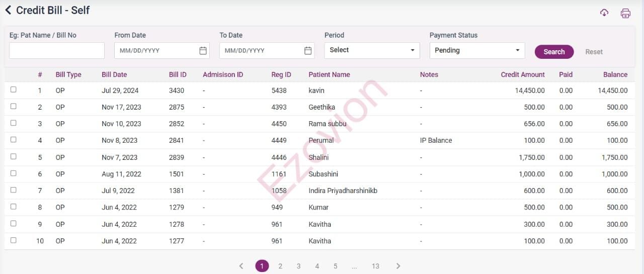Expand the Period dropdown
Screen dimensions: 644x274
point(372,50)
